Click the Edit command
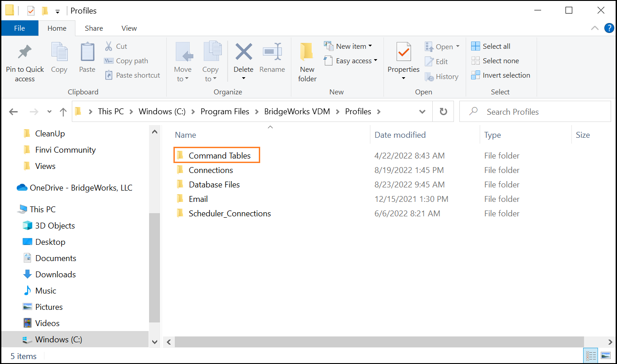This screenshot has width=617, height=364. pos(436,61)
